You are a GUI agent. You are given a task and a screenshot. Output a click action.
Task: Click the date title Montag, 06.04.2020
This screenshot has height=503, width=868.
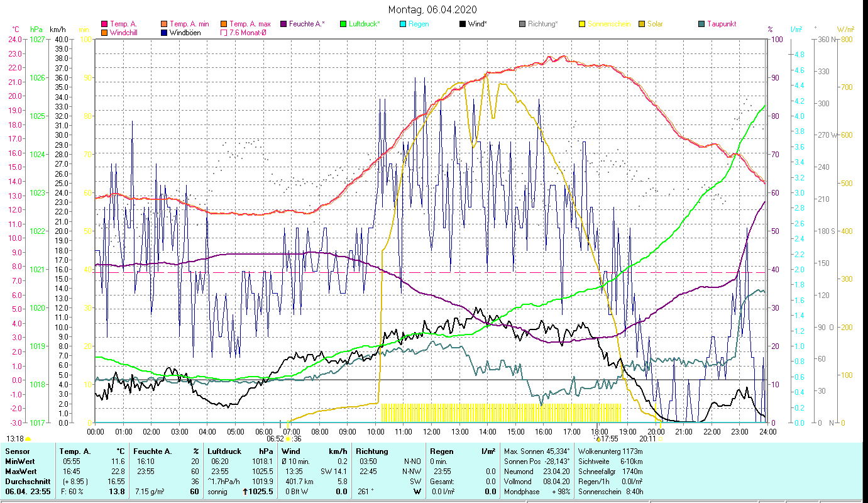[x=432, y=9]
